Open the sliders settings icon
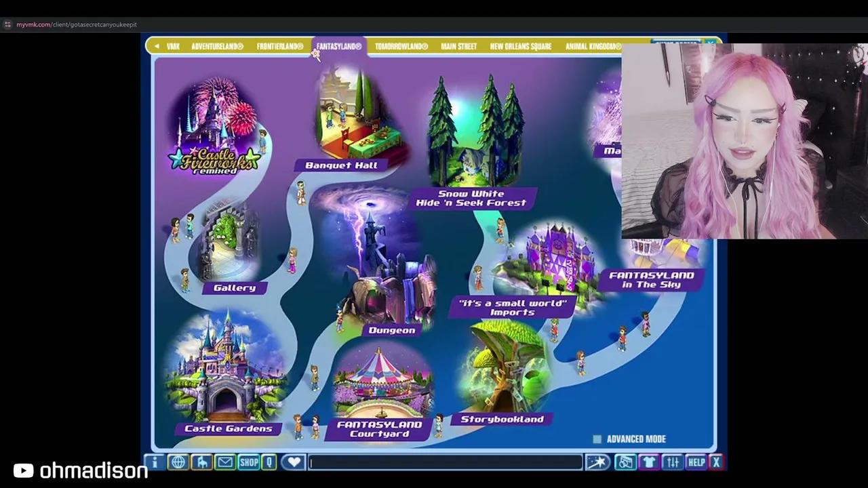This screenshot has height=488, width=868. (x=672, y=462)
